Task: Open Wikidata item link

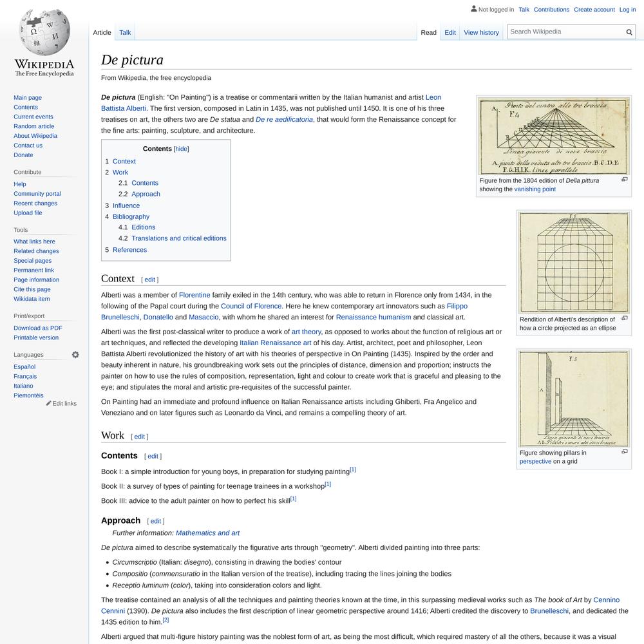Action: (32, 299)
